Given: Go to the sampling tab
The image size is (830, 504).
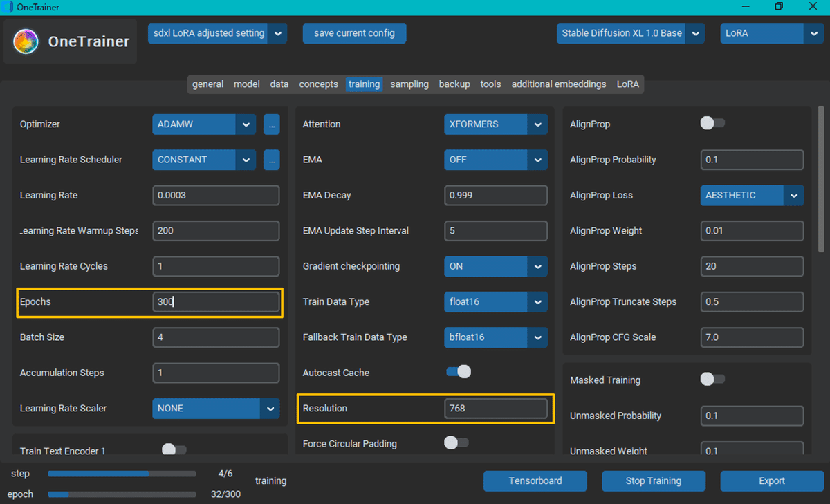Looking at the screenshot, I should 409,84.
